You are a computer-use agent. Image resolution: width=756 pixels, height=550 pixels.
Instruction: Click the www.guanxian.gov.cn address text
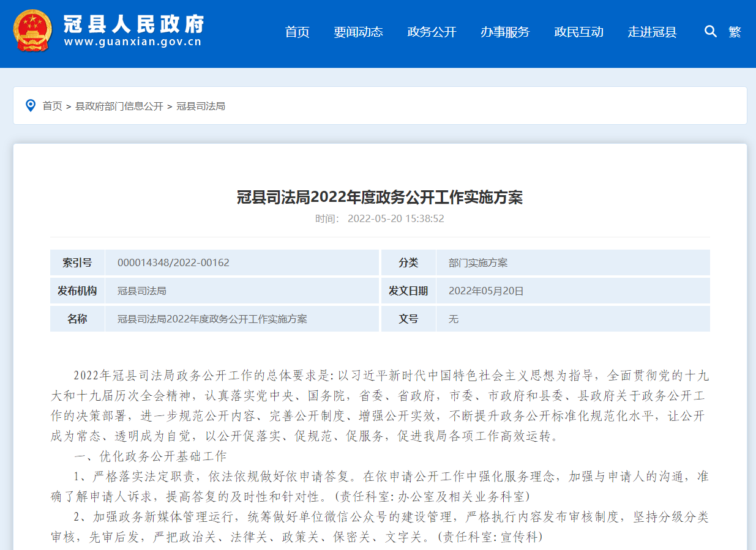click(133, 42)
